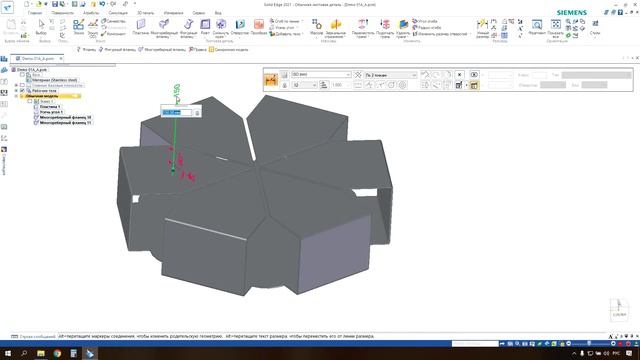Select the Подогнать грани tool
The height and width of the screenshot is (360, 640).
pyautogui.click(x=385, y=28)
